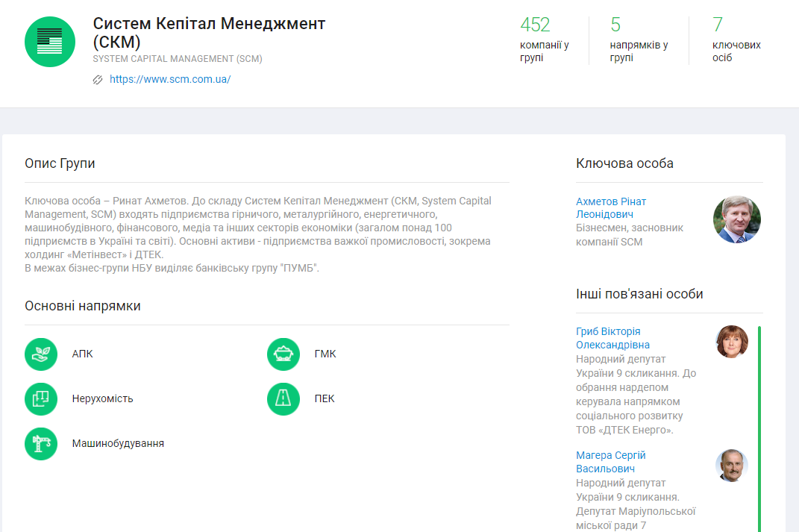799x532 pixels.
Task: Click the ПЕК road icon
Action: tap(283, 399)
